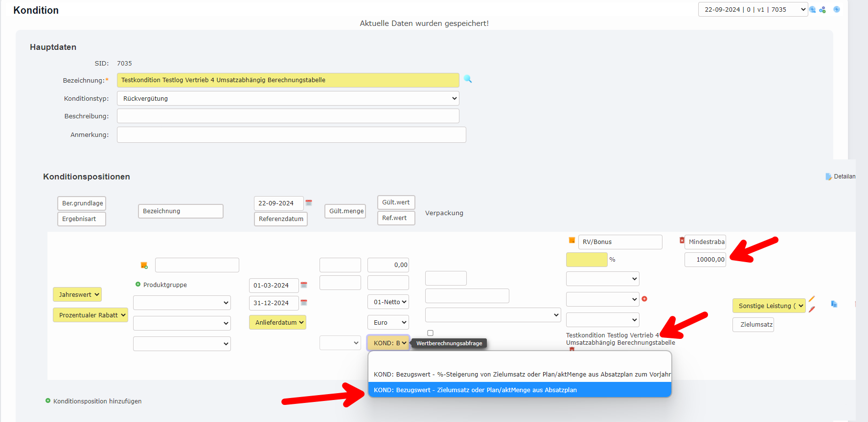The width and height of the screenshot is (868, 422).
Task: Click the orange box-plus icon above Produktgruppe
Action: [144, 265]
